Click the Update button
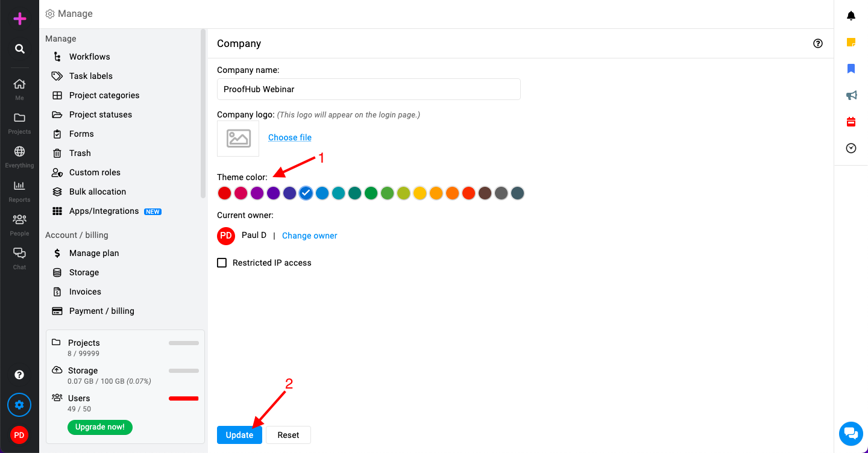Screen dimensions: 868x453 [x=239, y=435]
